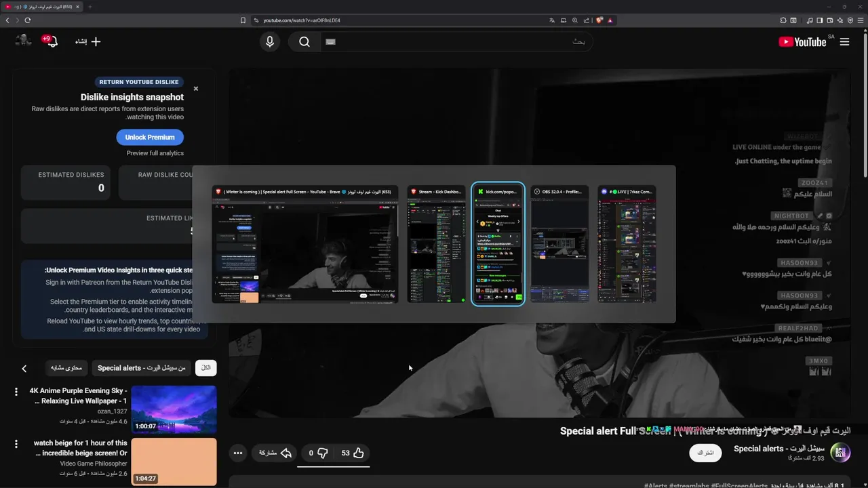The height and width of the screenshot is (488, 868).
Task: Click the ESTIMATED DISLIKES stat card
Action: click(x=67, y=182)
